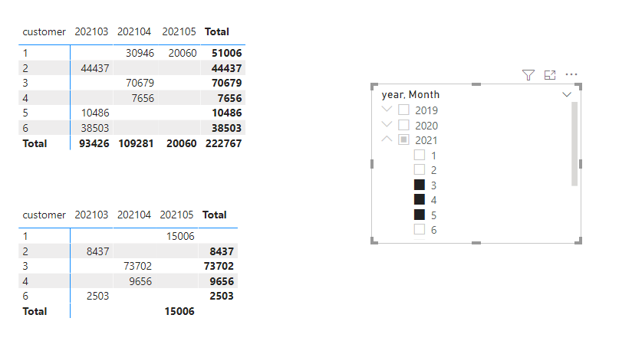This screenshot has width=632, height=364.
Task: Select cell 8437 under 202103 bottom matrix
Action: pos(97,251)
